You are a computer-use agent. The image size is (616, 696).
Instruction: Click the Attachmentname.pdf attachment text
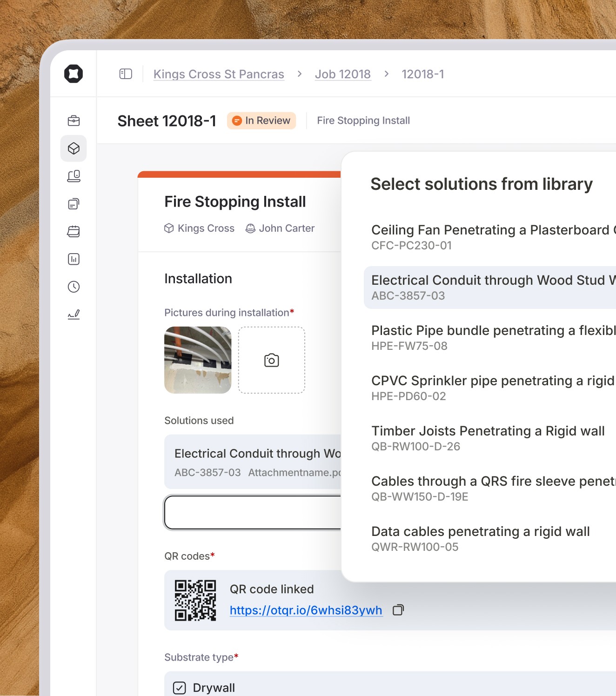pos(295,473)
